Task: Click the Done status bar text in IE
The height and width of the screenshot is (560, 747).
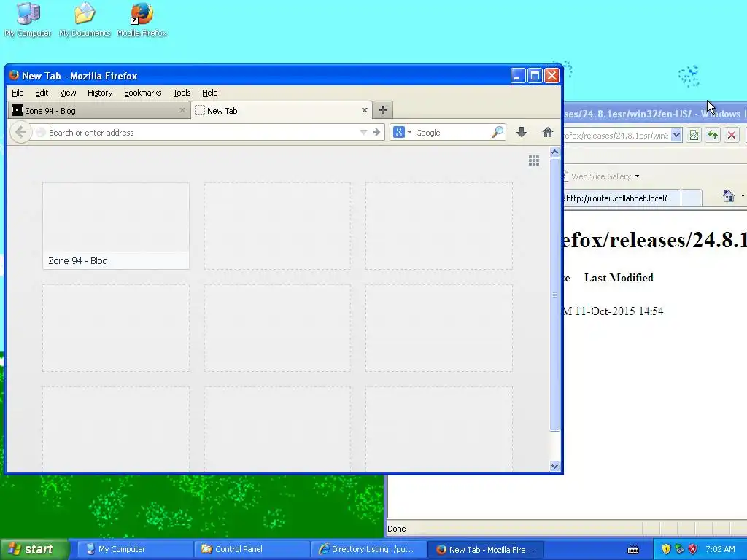Action: (396, 529)
